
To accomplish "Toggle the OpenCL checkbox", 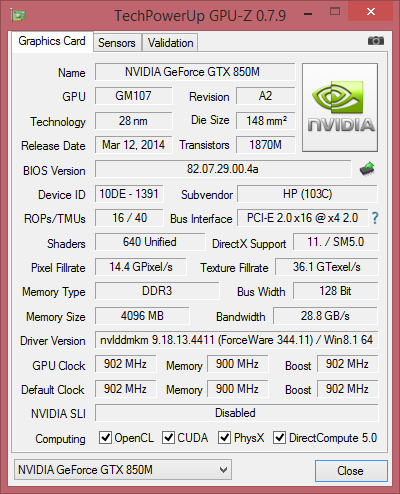I will tap(105, 437).
